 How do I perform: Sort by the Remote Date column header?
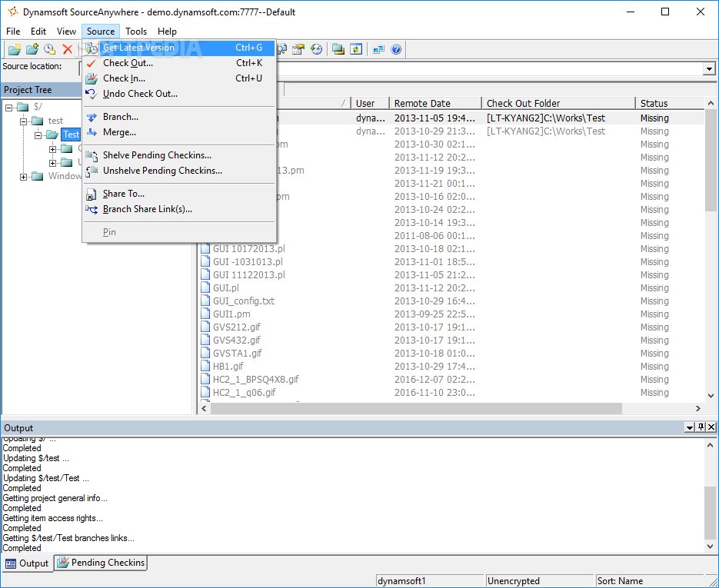[435, 103]
